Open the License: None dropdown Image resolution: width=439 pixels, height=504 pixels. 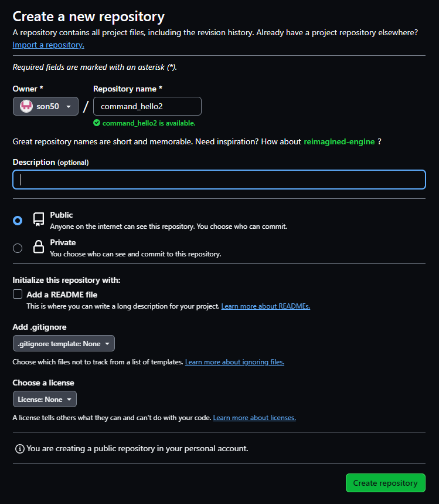point(45,399)
